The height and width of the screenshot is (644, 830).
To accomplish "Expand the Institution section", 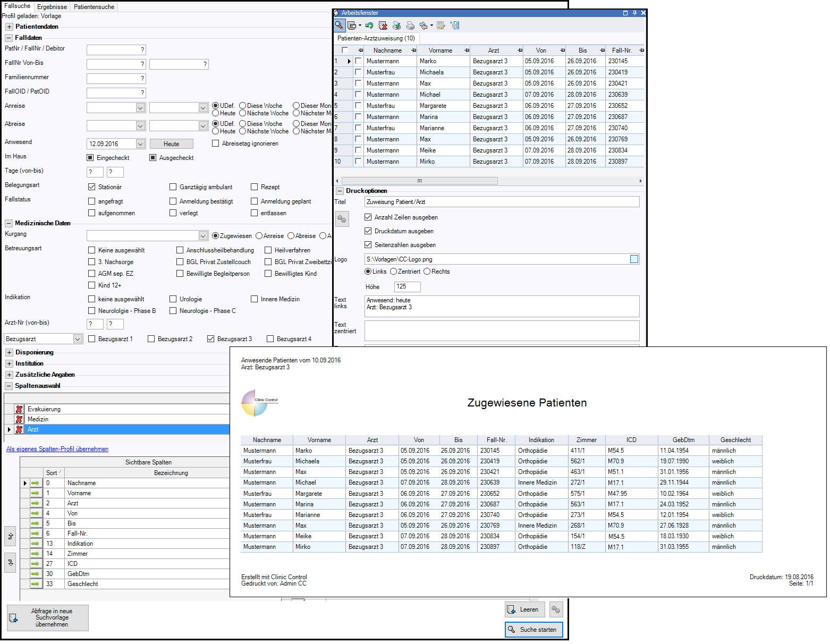I will pos(9,363).
